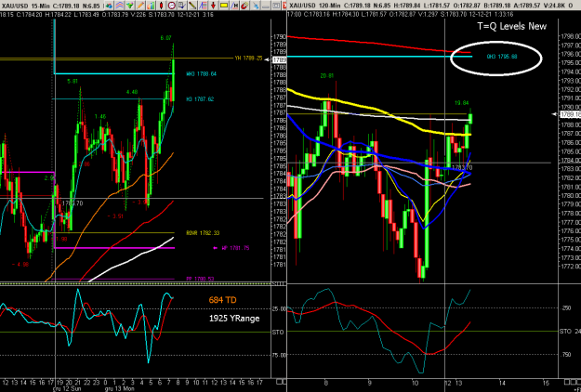This screenshot has width=581, height=392.
Task: Select the XAU/USD 15-Min chart title
Action: [x=25, y=6]
